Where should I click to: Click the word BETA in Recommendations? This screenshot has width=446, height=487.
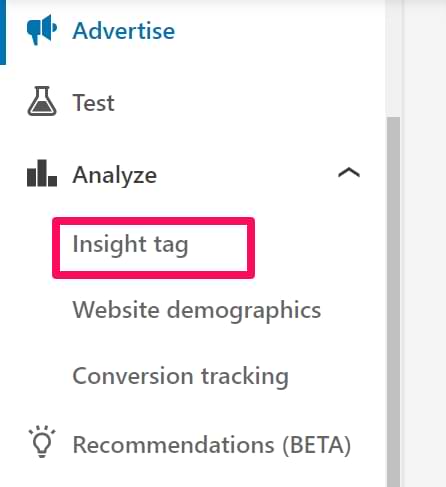[317, 445]
